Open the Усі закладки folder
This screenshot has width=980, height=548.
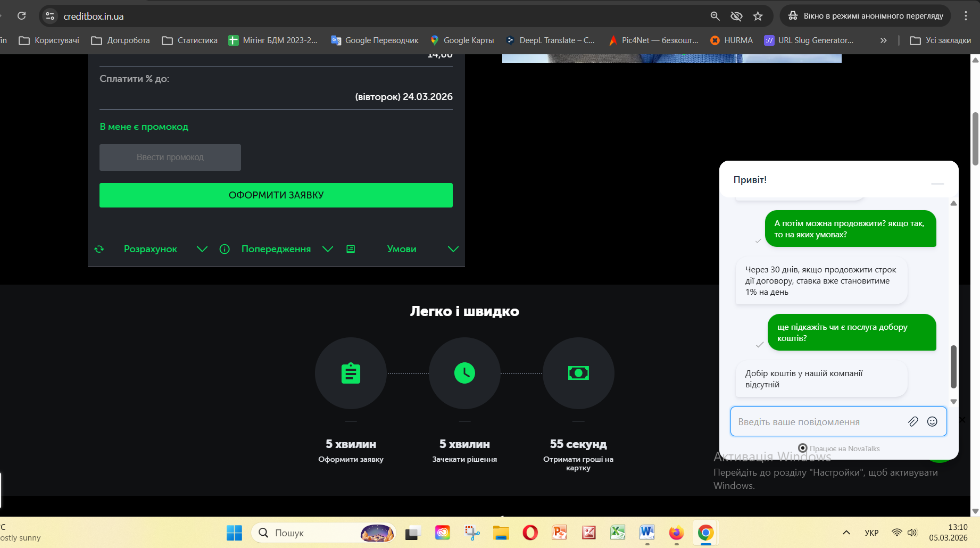[x=941, y=40]
